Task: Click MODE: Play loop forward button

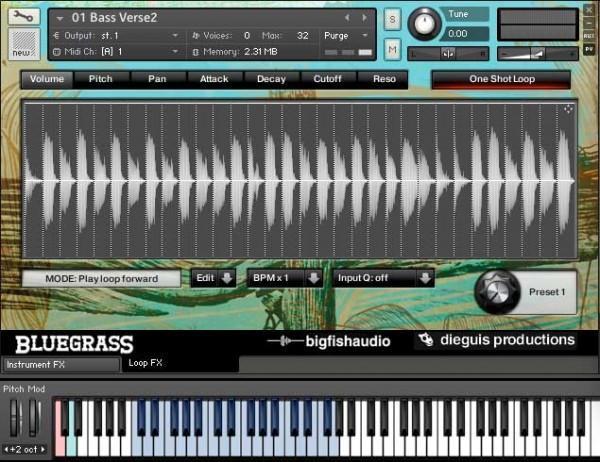Action: [101, 279]
